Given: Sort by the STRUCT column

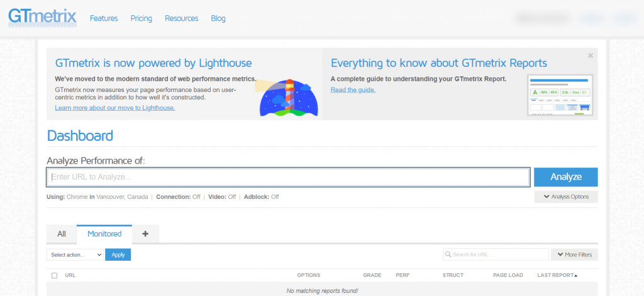Looking at the screenshot, I should pyautogui.click(x=453, y=275).
